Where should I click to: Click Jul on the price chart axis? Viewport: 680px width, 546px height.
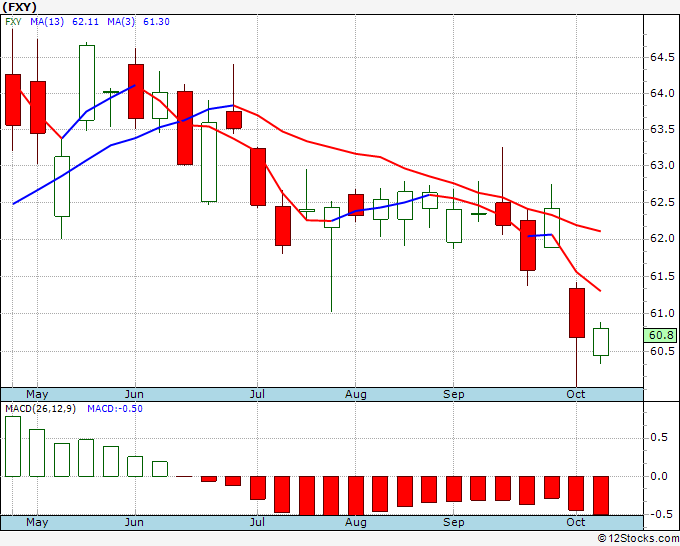click(x=257, y=394)
